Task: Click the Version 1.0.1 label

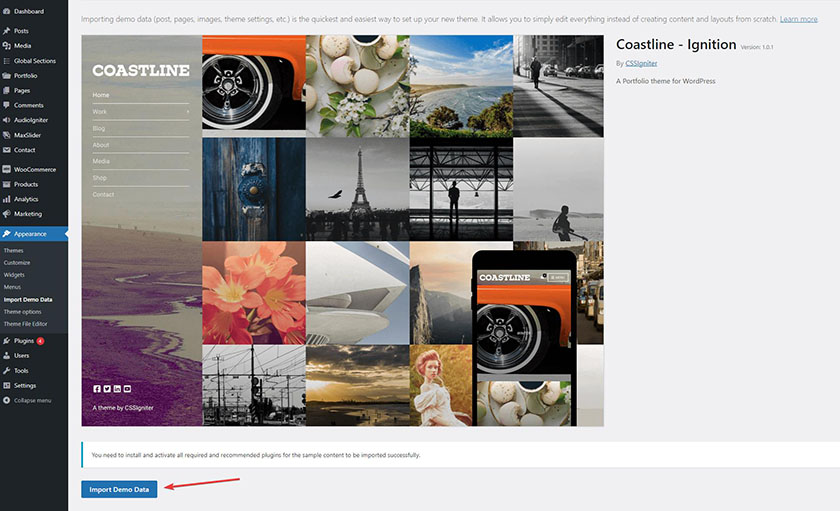Action: pyautogui.click(x=756, y=47)
